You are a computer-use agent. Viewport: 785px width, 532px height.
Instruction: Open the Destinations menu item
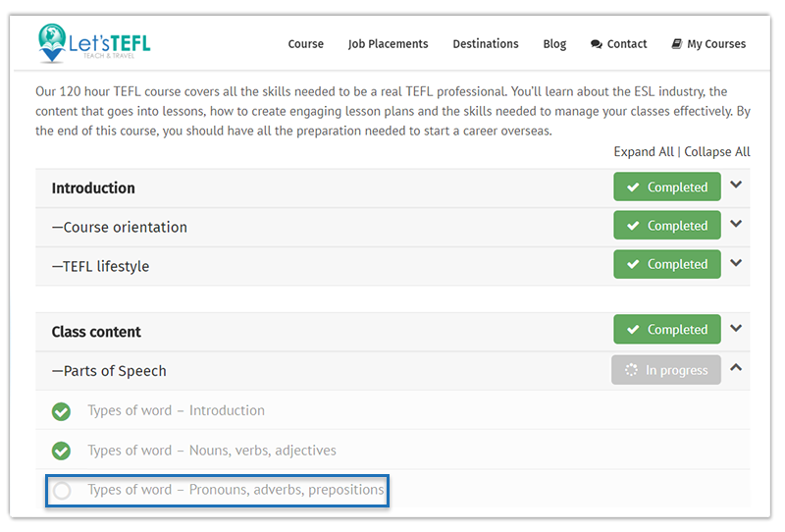coord(486,44)
